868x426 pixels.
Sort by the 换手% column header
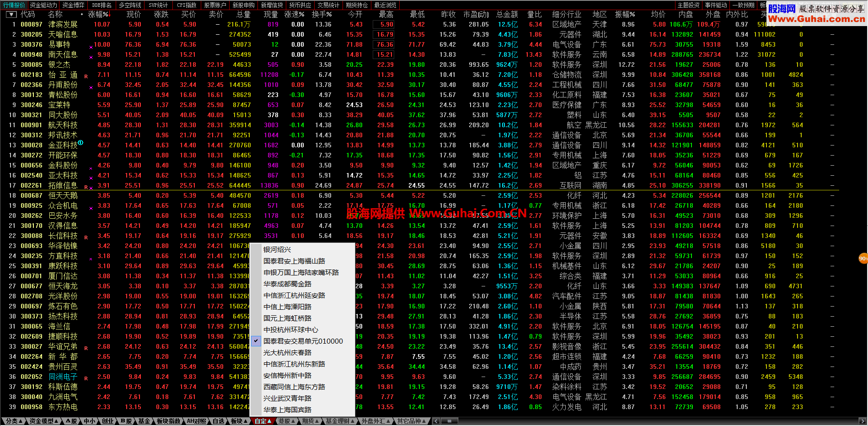(321, 15)
